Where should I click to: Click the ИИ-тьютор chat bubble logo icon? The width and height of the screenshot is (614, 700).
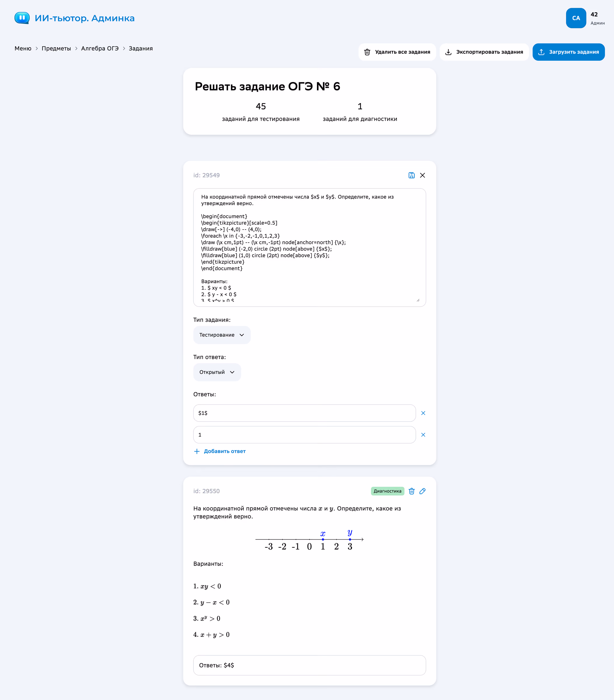coord(22,18)
